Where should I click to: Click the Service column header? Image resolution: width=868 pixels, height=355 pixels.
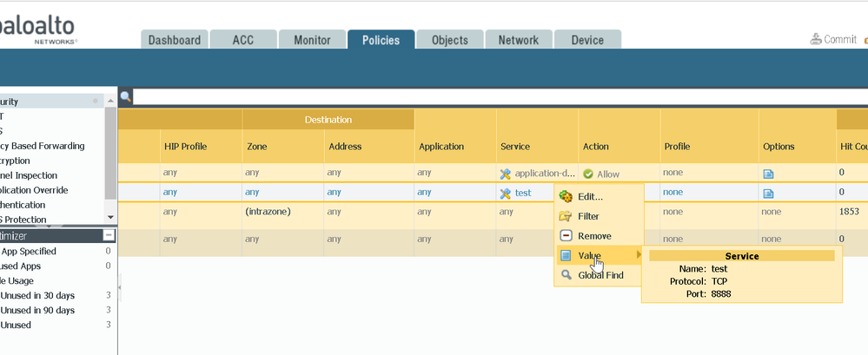pos(515,147)
